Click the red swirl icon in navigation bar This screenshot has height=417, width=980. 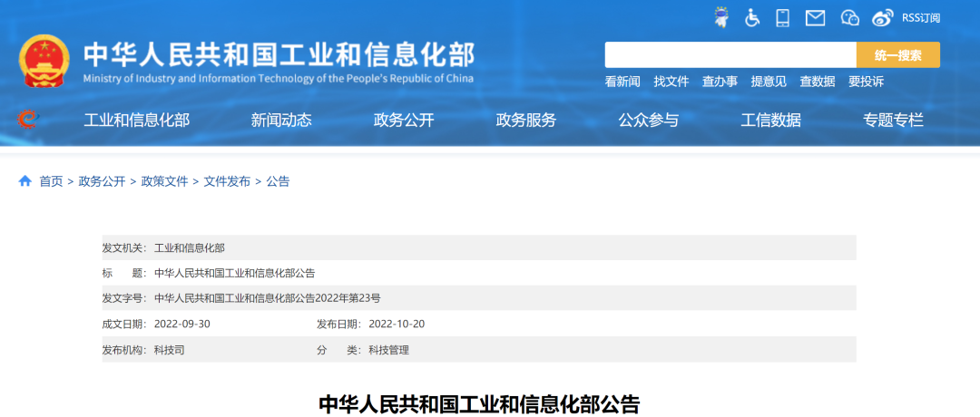28,120
